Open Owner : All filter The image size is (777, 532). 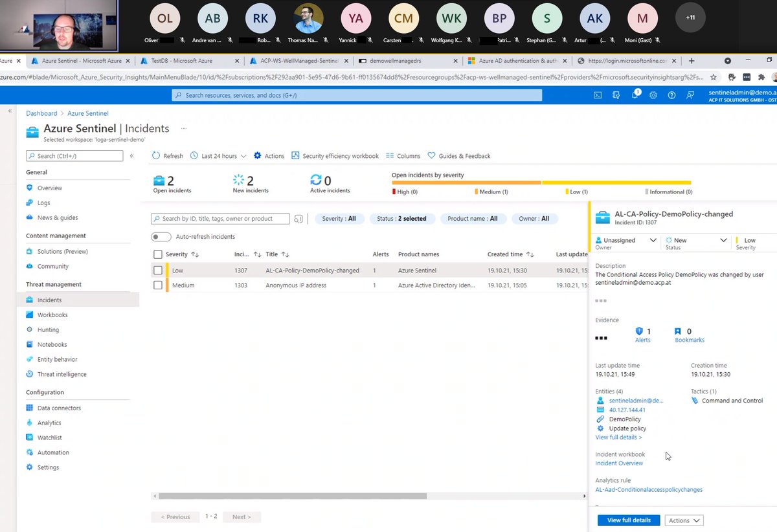click(534, 219)
